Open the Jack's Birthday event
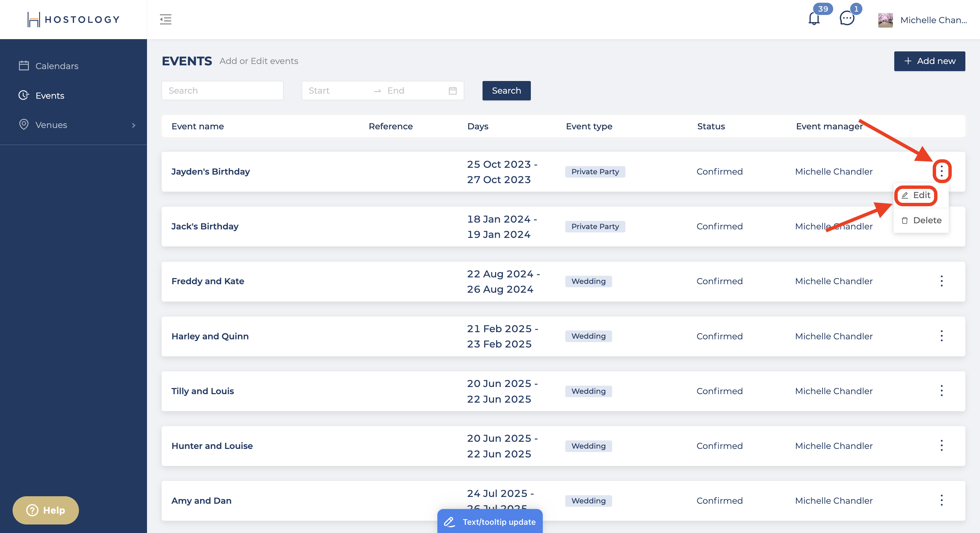Image resolution: width=980 pixels, height=533 pixels. (205, 226)
